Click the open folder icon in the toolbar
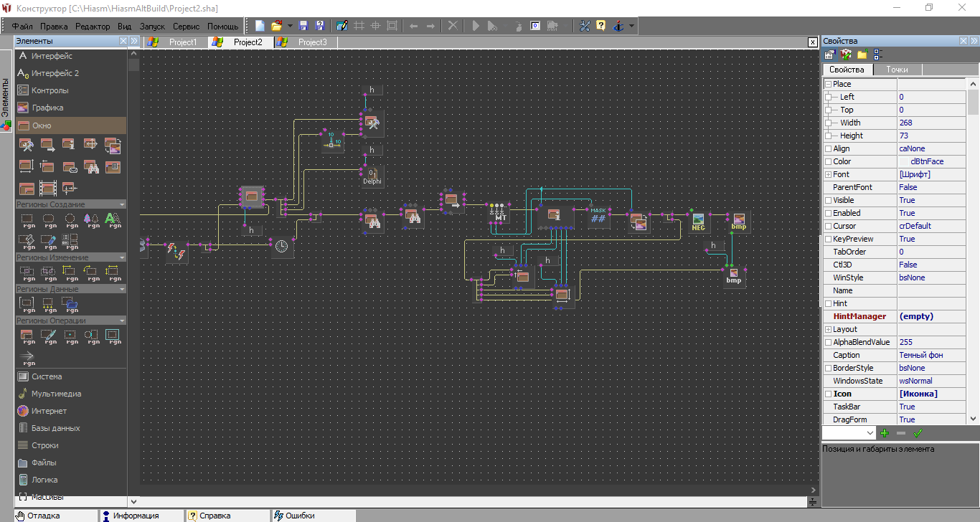Viewport: 980px width, 522px height. coord(277,26)
